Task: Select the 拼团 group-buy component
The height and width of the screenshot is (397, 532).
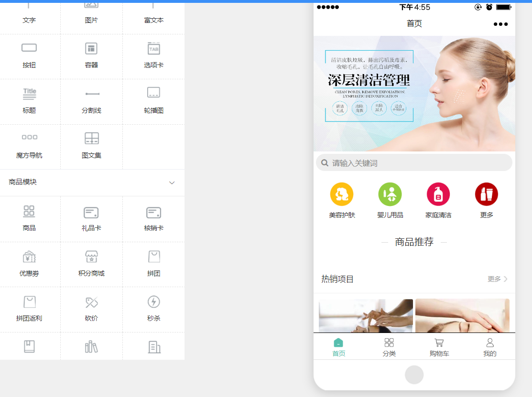Action: (154, 264)
